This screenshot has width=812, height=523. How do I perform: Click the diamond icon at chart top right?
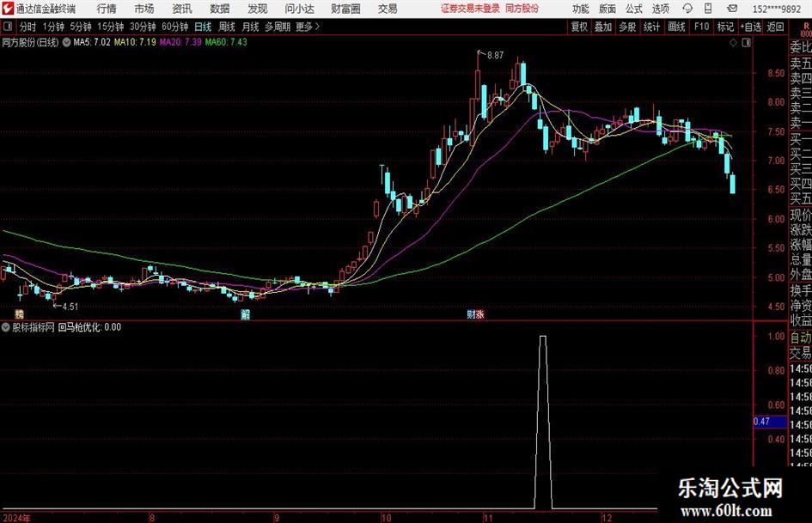pyautogui.click(x=733, y=43)
